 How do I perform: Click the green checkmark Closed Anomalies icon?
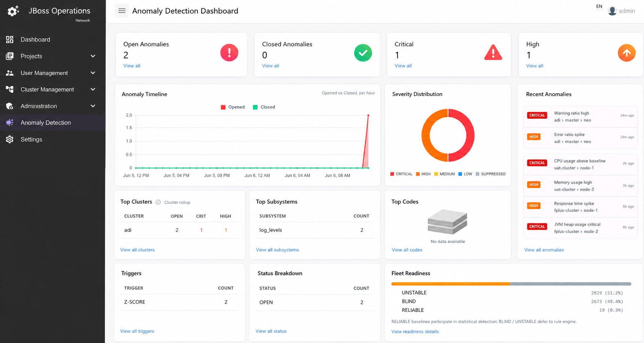[363, 52]
